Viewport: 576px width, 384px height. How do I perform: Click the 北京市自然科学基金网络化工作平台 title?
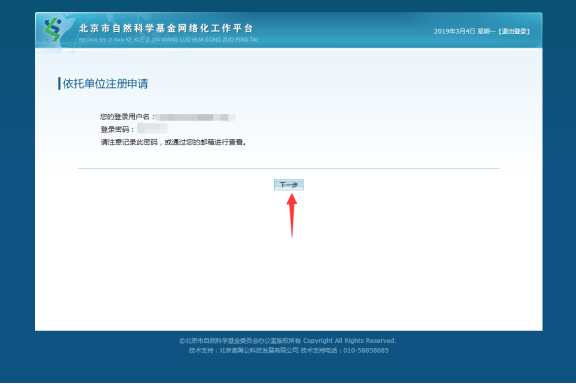166,28
